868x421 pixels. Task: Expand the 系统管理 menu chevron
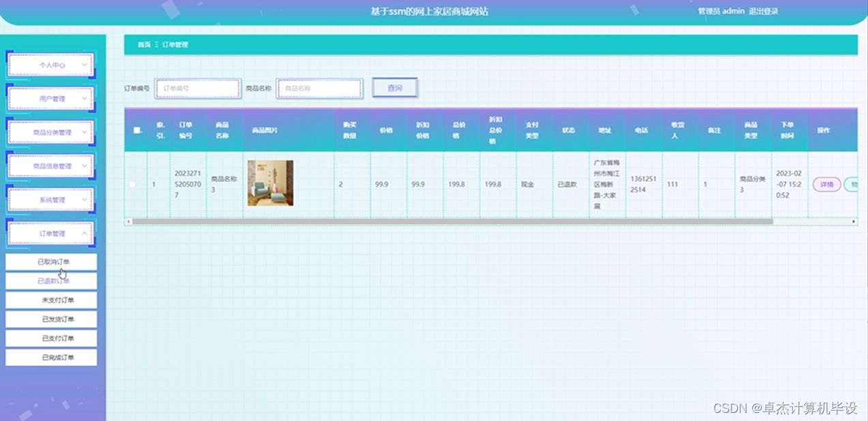85,200
